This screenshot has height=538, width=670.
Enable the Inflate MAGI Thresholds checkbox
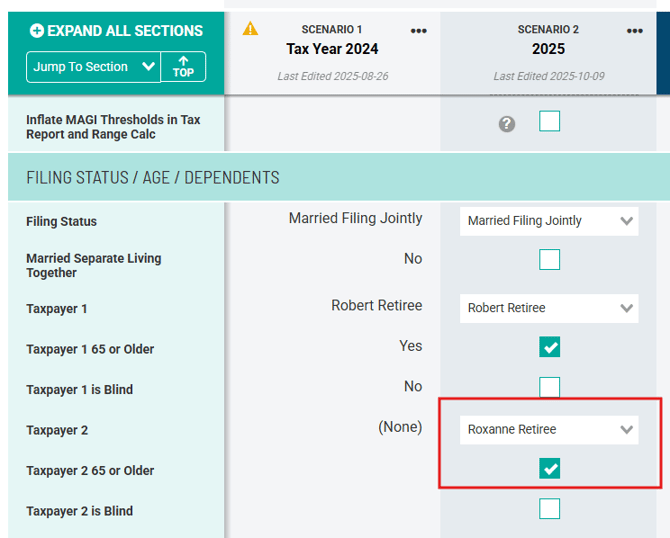(x=550, y=122)
